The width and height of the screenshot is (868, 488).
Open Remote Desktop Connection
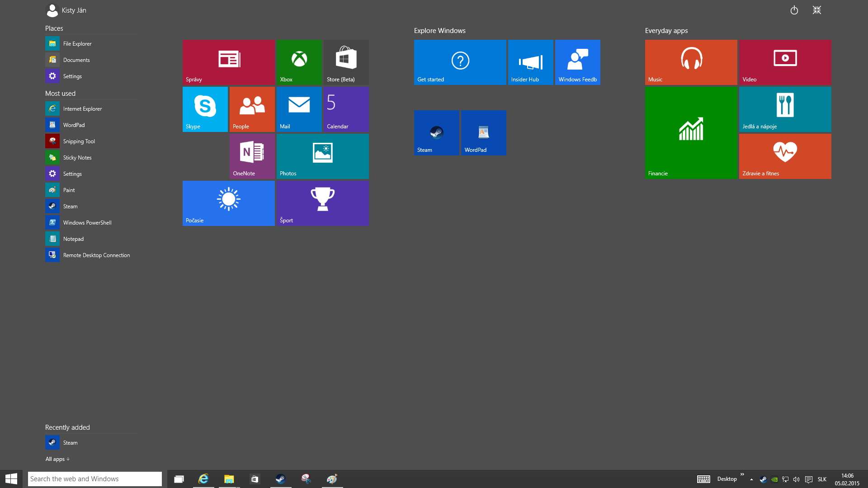tap(91, 255)
